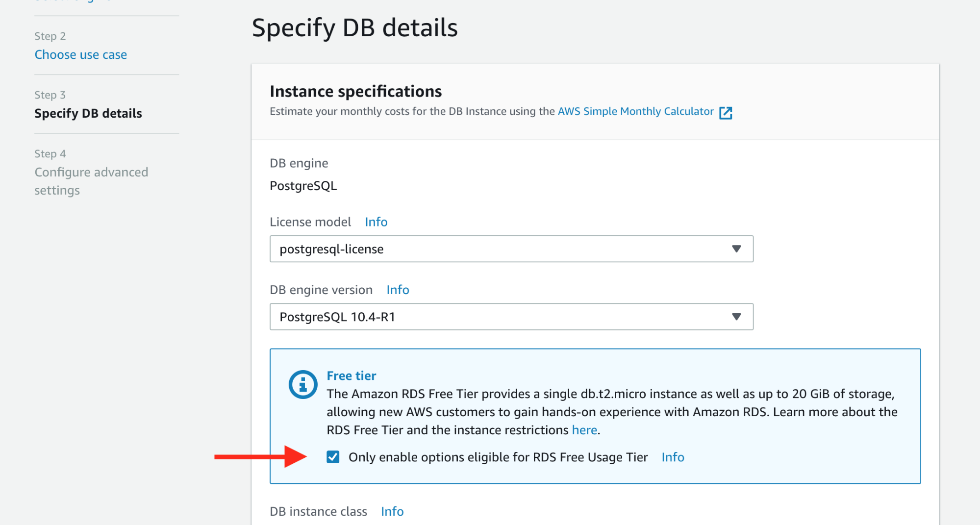Expand the PostgreSQL 10.4-R1 version dropdown
The width and height of the screenshot is (980, 525).
coord(511,317)
